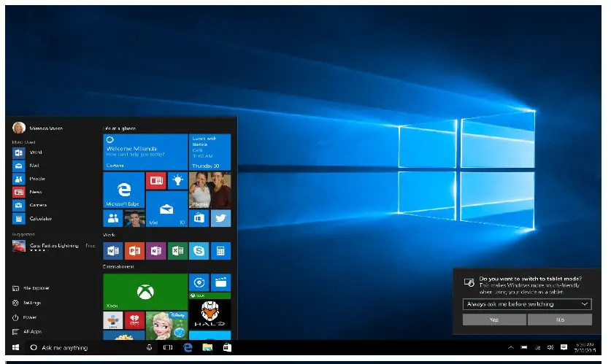611x364 pixels.
Task: Launch the Twitter tile
Action: (220, 218)
